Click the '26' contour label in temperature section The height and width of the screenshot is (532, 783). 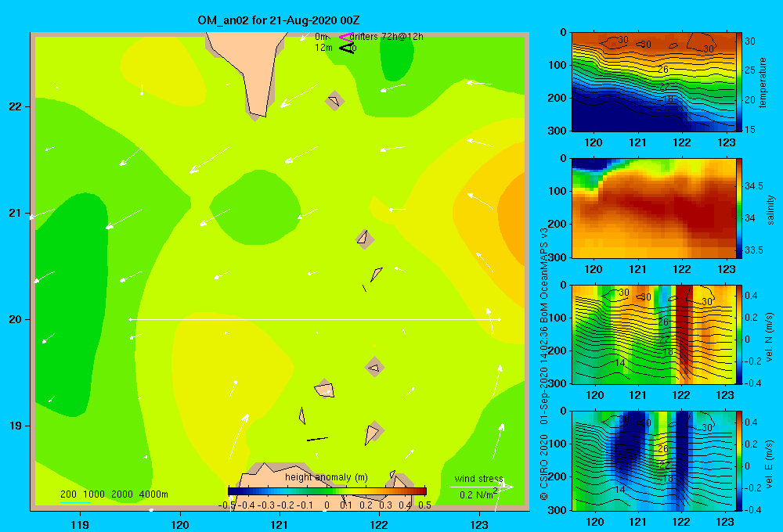pos(662,70)
